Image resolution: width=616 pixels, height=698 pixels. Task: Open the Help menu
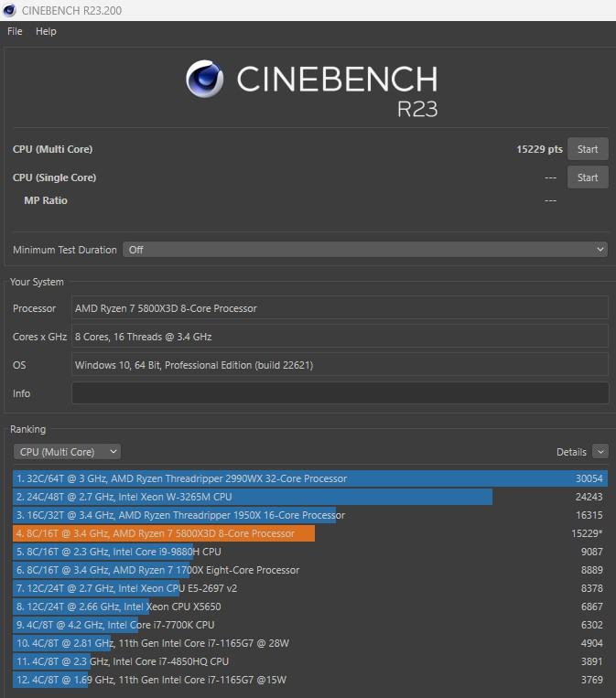click(46, 31)
